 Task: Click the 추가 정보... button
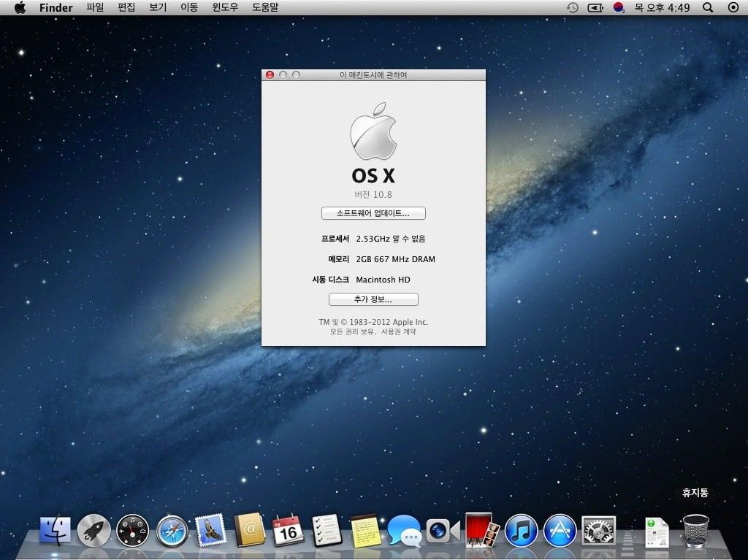[x=373, y=299]
